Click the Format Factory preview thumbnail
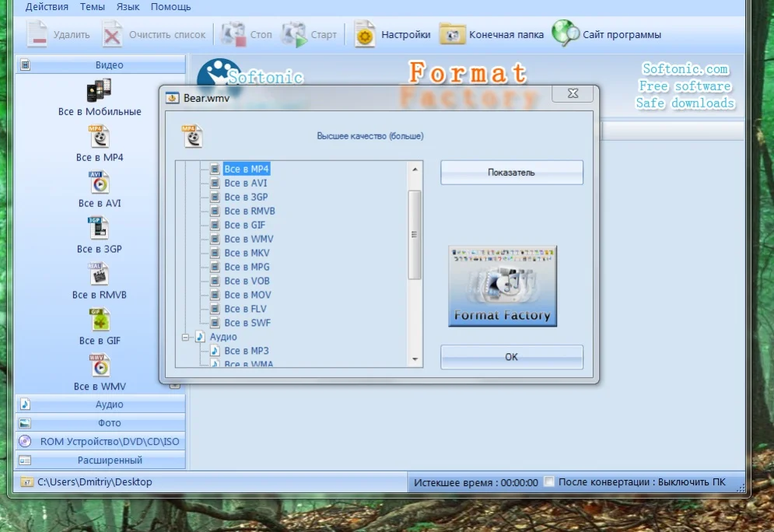This screenshot has width=774, height=532. pyautogui.click(x=503, y=286)
